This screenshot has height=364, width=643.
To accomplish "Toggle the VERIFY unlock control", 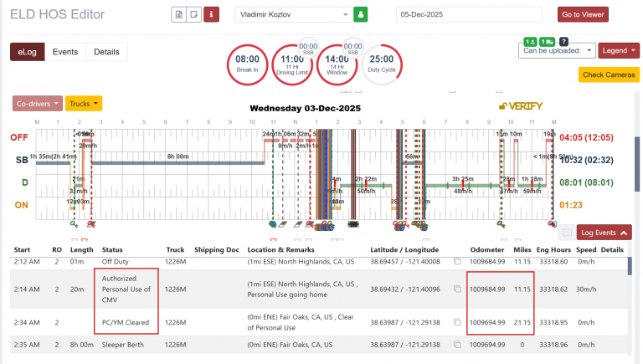I will point(521,106).
